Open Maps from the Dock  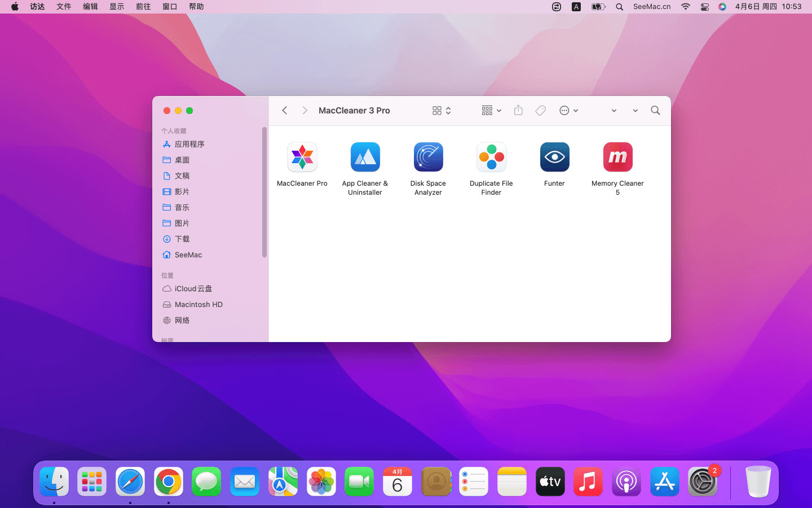pyautogui.click(x=283, y=482)
